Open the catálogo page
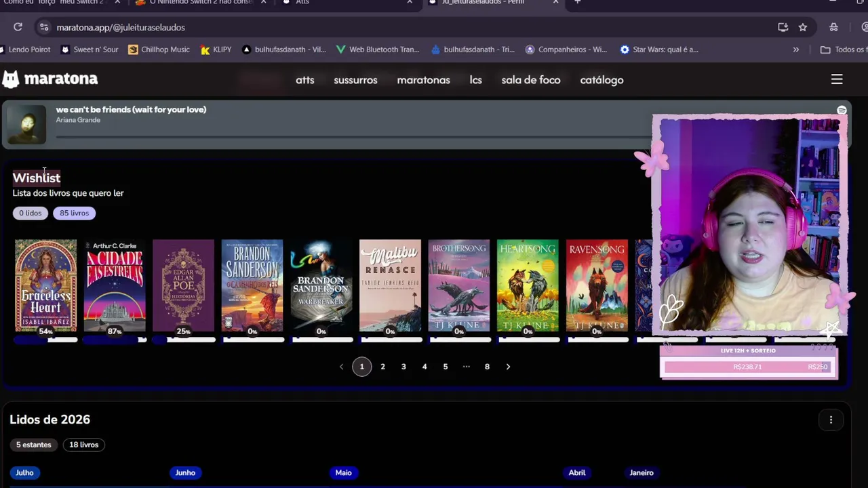 [x=601, y=80]
